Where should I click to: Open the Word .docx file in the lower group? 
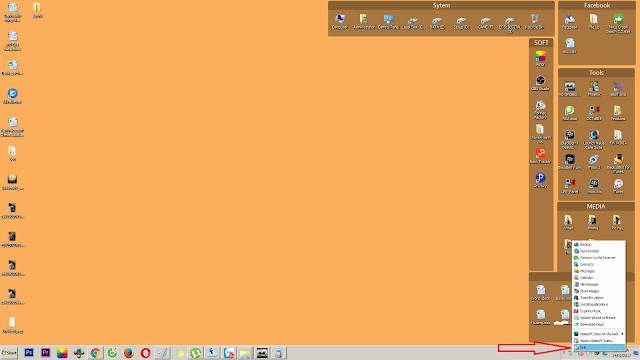click(x=541, y=293)
